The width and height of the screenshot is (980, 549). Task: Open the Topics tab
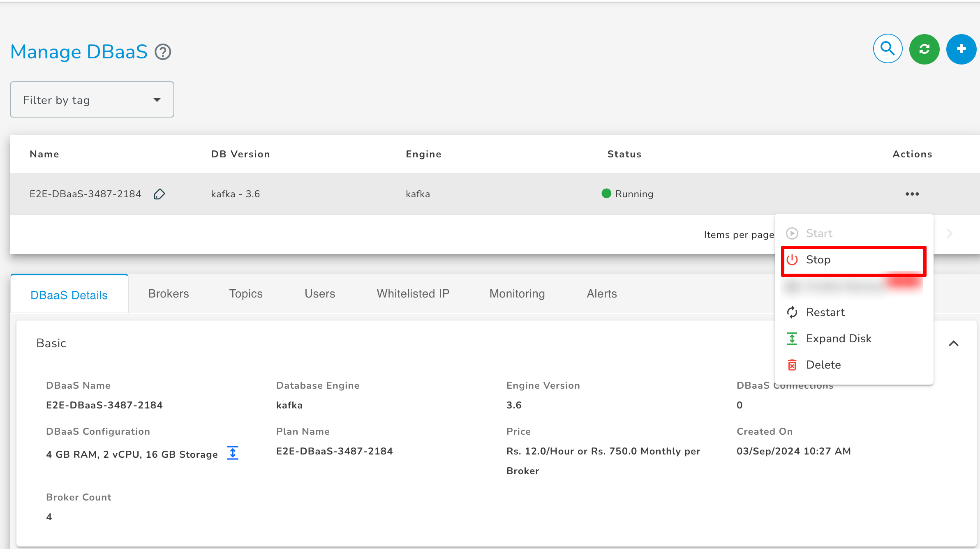coord(246,293)
